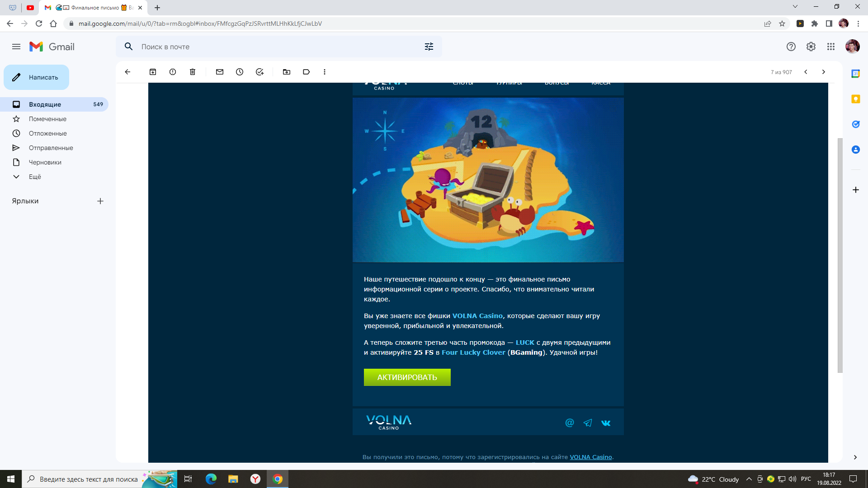Open Chrome home page button
The width and height of the screenshot is (868, 488).
point(53,23)
